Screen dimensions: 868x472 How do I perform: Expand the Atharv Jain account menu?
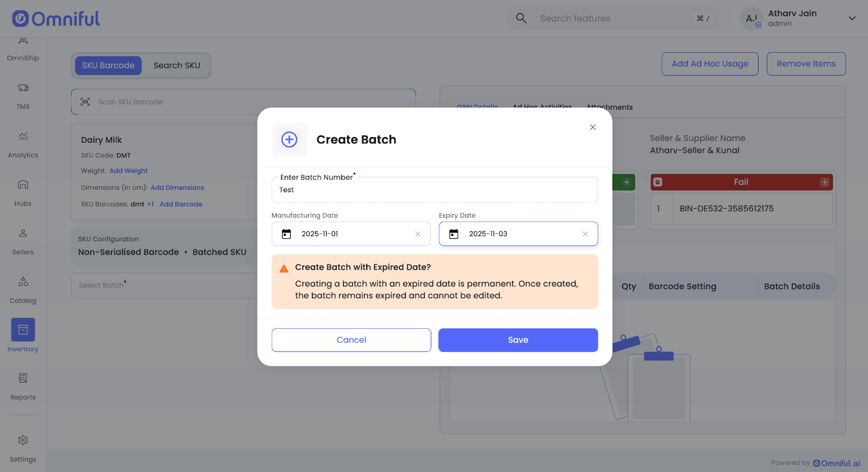click(x=852, y=18)
